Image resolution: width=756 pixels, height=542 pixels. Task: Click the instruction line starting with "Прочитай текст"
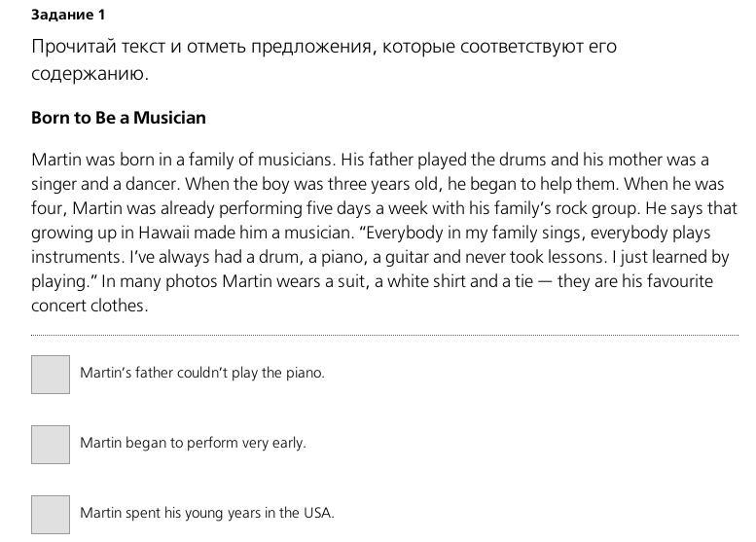click(x=323, y=47)
